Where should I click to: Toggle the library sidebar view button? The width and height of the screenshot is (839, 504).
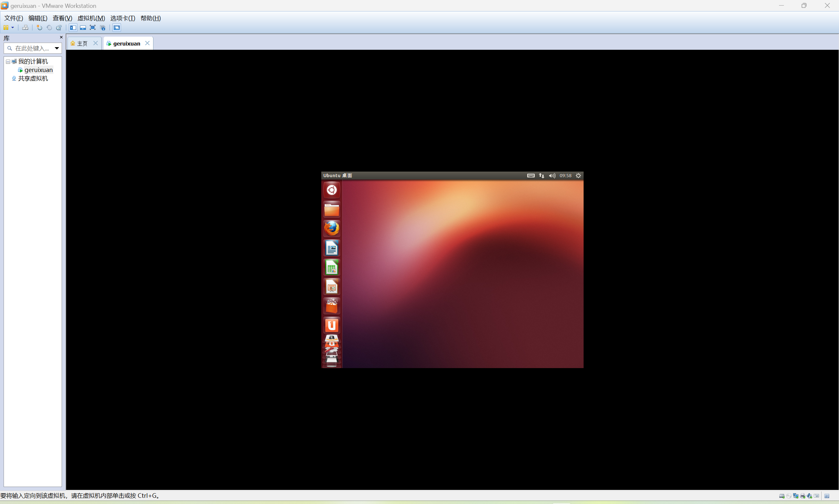point(73,28)
